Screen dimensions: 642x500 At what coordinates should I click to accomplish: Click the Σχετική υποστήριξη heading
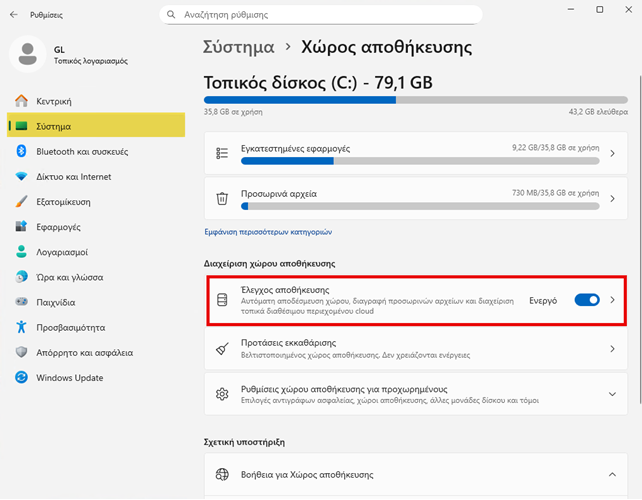pyautogui.click(x=244, y=442)
